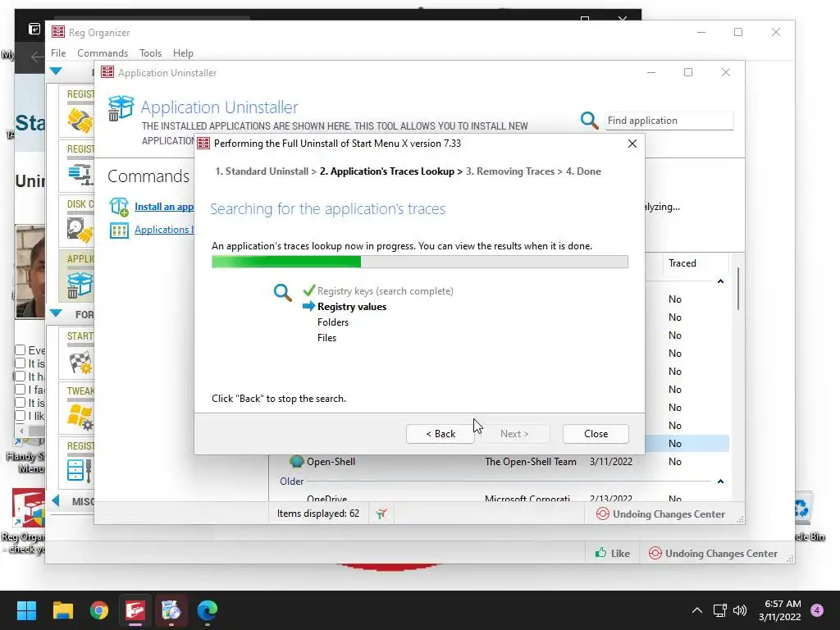Click the application list vertical scrollbar
This screenshot has width=840, height=630.
[737, 290]
